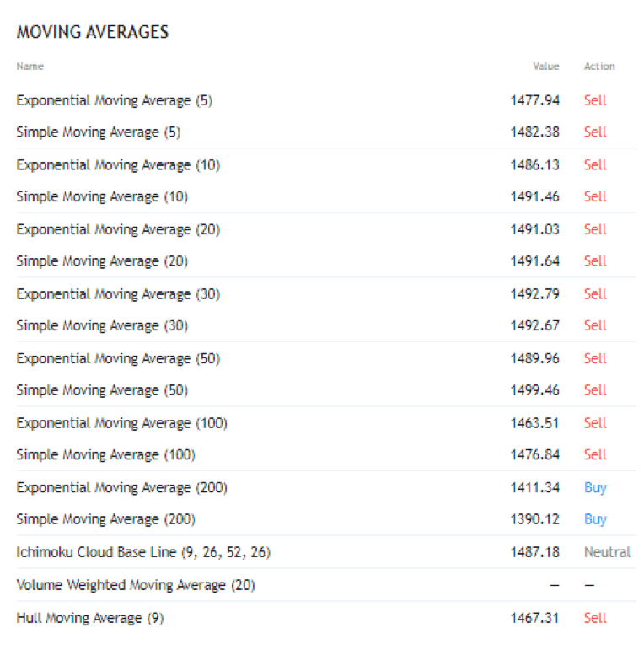644x655 pixels.
Task: Click Exponential Moving Average (10) name
Action: (x=118, y=165)
